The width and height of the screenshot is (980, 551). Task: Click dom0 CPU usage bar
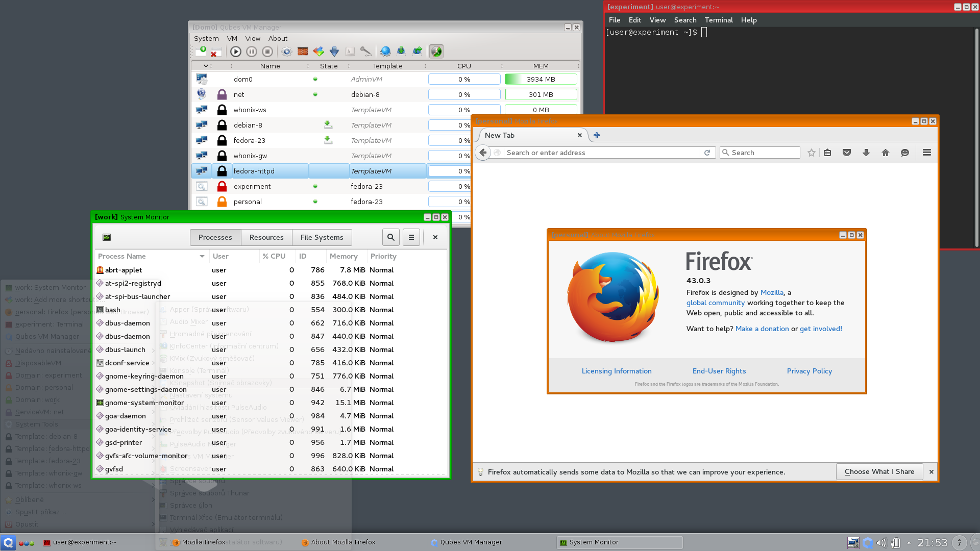[x=464, y=79]
